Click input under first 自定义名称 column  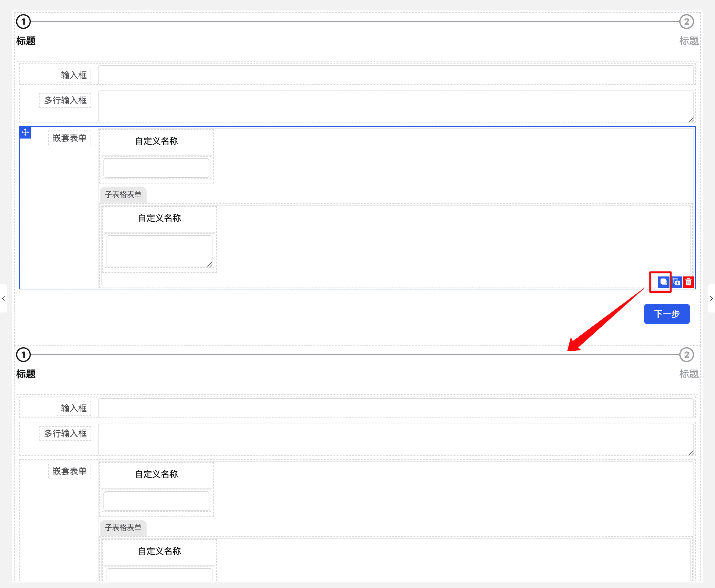tap(156, 168)
